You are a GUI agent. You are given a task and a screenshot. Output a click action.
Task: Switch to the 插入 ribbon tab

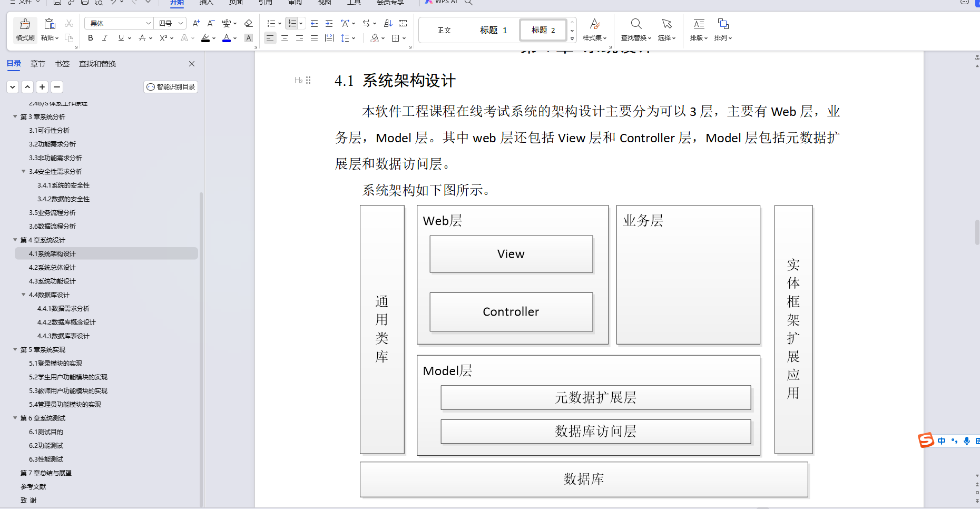click(x=206, y=3)
